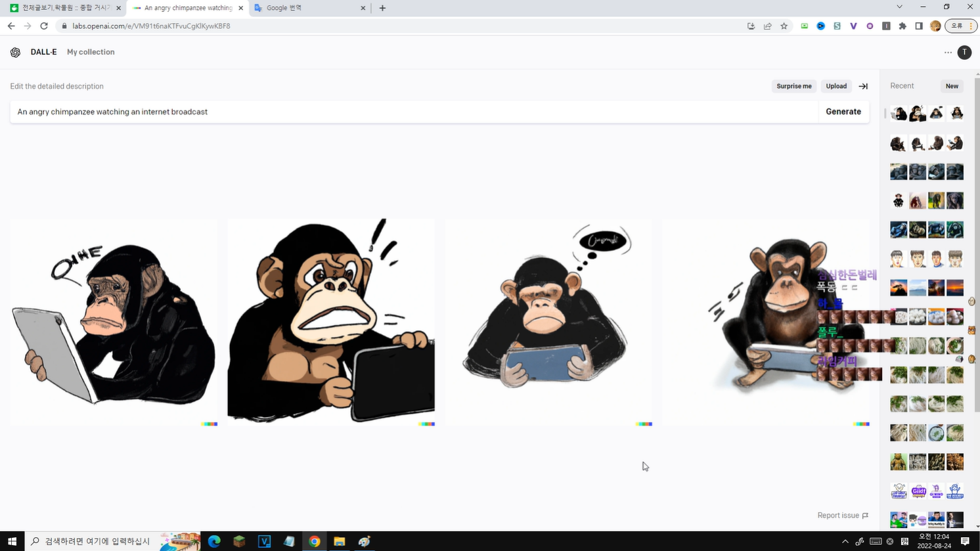980x551 pixels.
Task: Bookmark this page with the star icon
Action: pos(784,26)
